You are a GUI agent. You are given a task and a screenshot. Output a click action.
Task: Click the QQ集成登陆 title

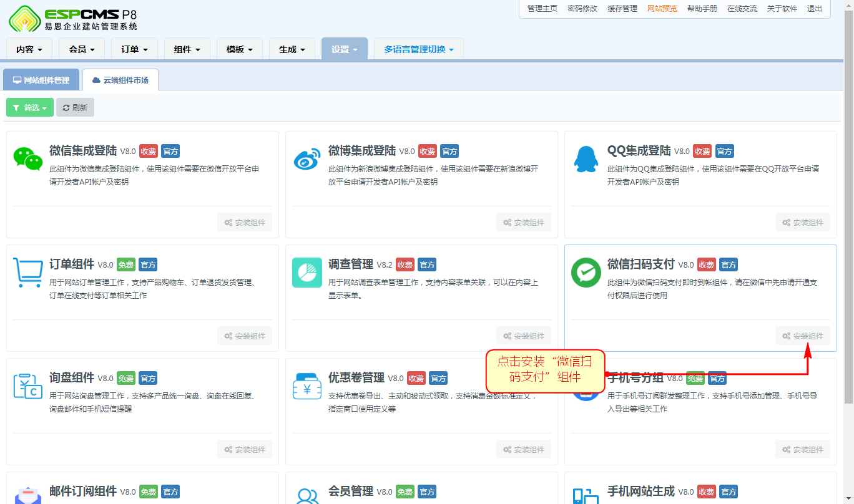point(639,151)
